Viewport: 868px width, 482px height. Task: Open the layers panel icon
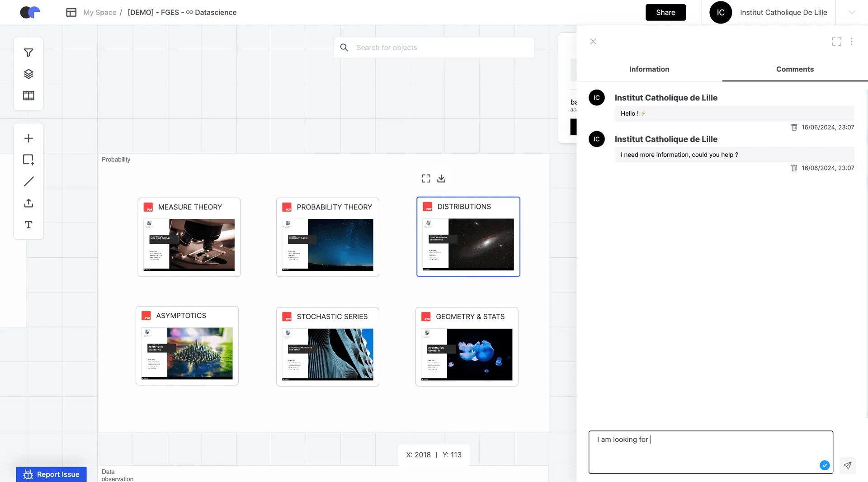(28, 74)
